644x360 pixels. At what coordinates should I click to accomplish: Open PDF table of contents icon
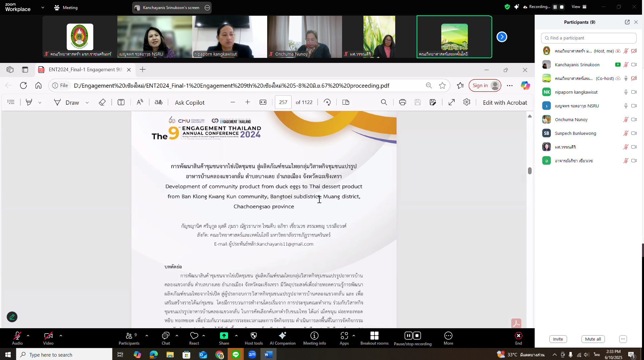[11, 102]
